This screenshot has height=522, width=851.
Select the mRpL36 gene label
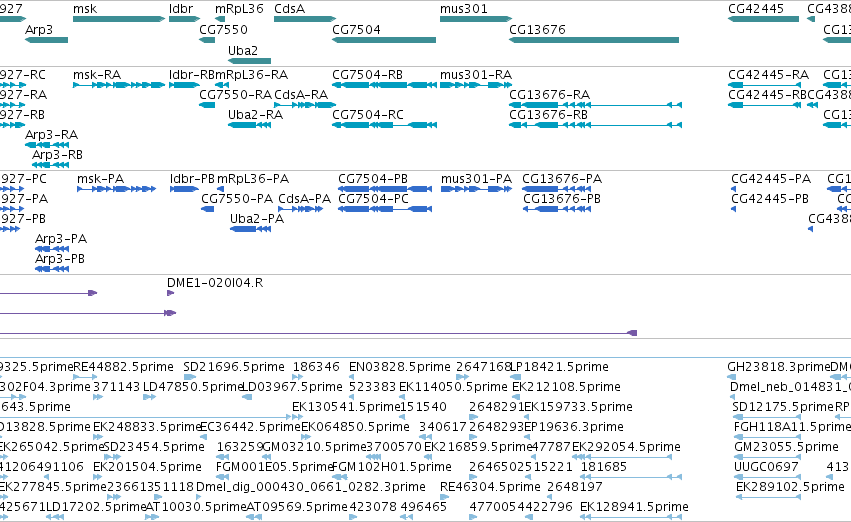pos(239,9)
